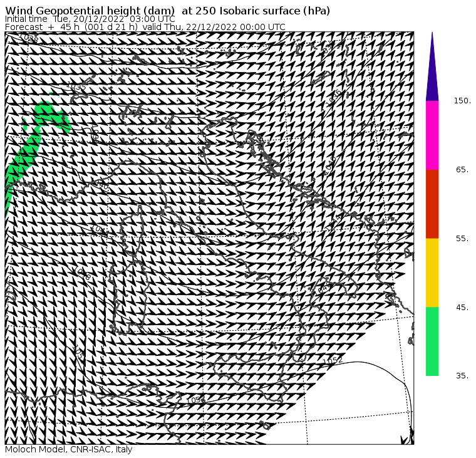Click the "150." legend value label
476x458 pixels.
[462, 100]
